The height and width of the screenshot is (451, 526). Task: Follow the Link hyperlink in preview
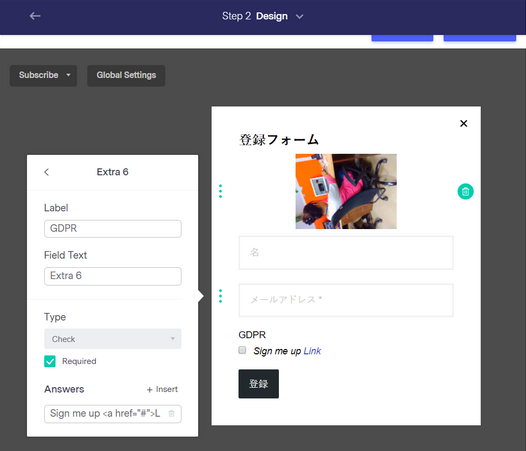click(x=312, y=351)
